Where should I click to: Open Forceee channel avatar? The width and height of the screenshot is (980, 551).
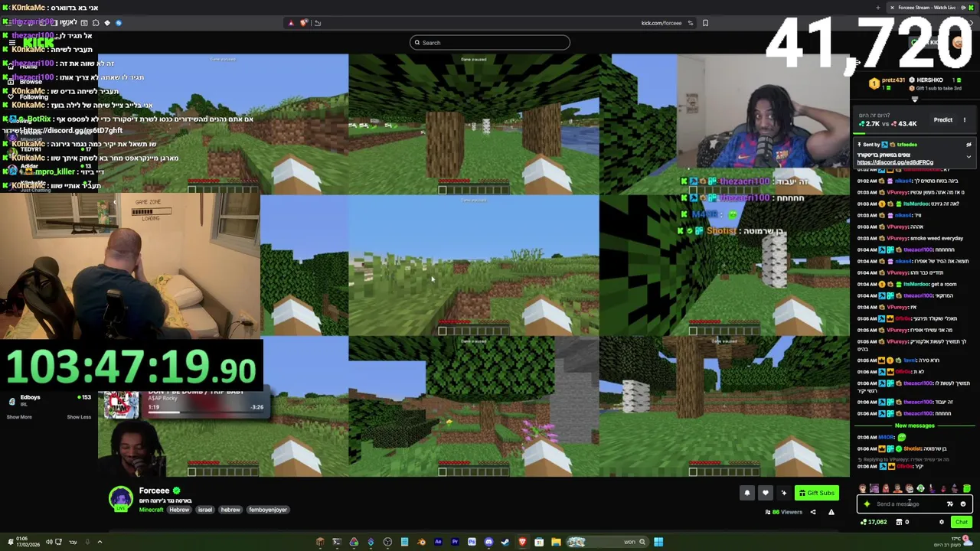(120, 498)
